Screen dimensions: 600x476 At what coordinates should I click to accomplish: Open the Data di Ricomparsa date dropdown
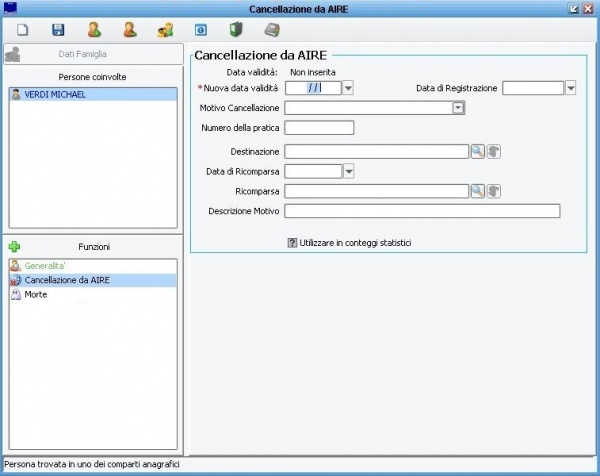click(348, 171)
